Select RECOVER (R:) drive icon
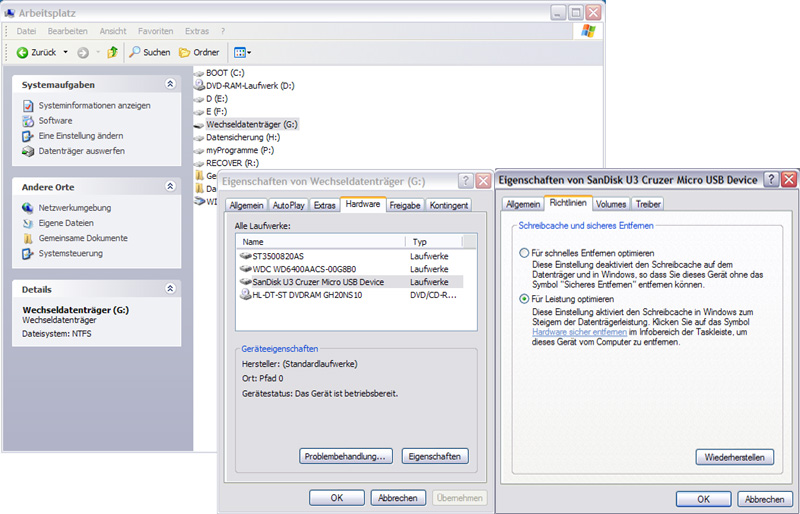 click(x=199, y=163)
